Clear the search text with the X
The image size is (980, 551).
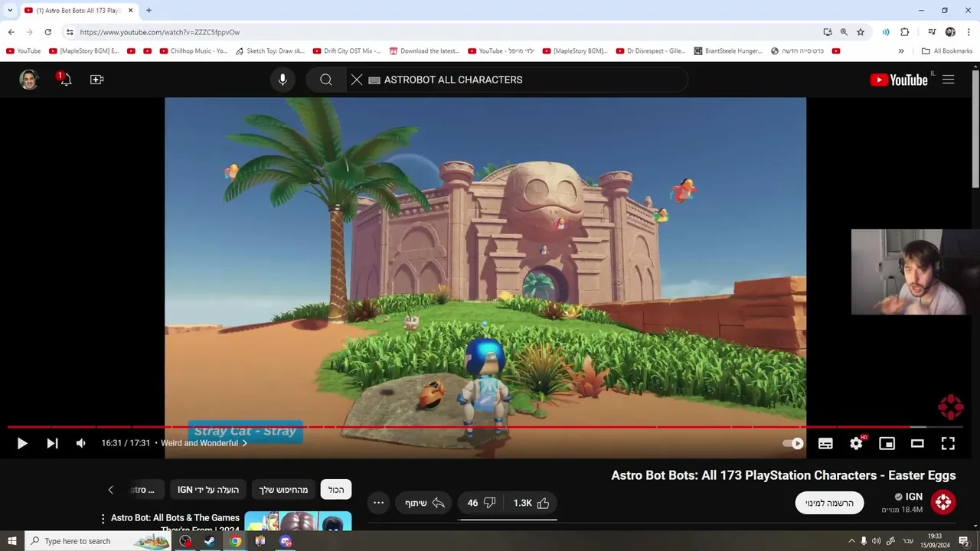point(357,80)
